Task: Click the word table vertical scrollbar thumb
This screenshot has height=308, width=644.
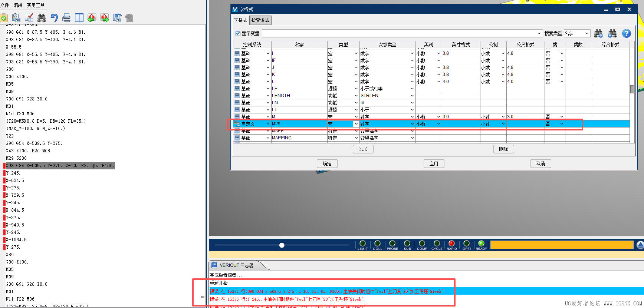Action: click(632, 89)
